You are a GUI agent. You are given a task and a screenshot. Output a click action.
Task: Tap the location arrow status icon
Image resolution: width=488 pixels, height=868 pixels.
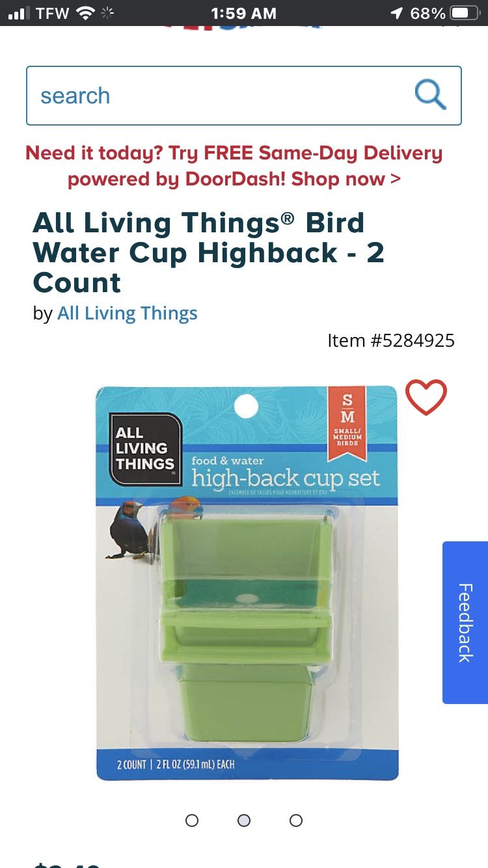click(396, 13)
